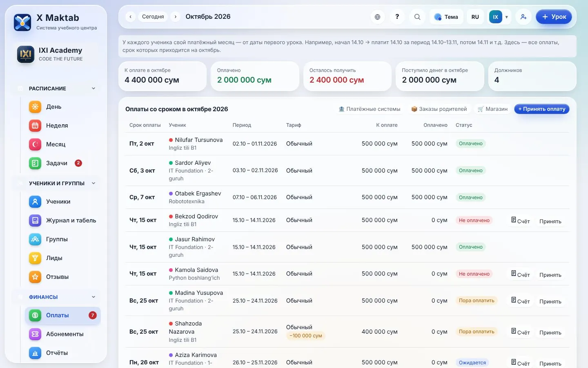This screenshot has width=588, height=368.
Task: Open Платёжные системы
Action: pos(370,109)
